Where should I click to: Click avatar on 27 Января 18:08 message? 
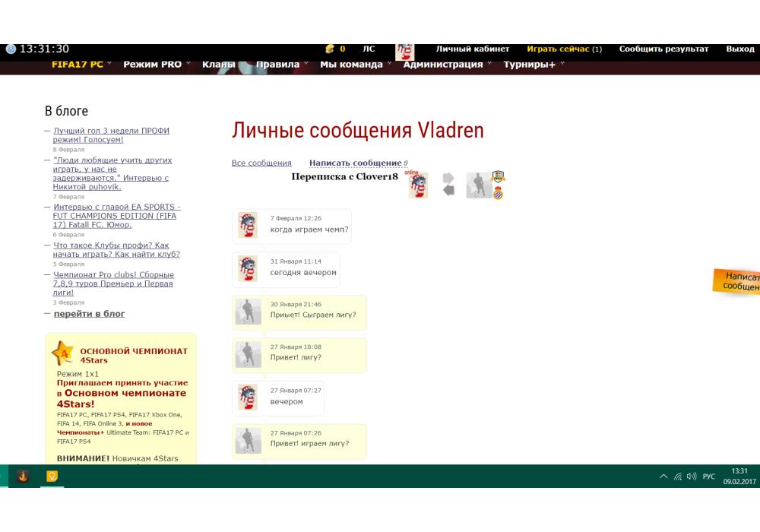click(249, 354)
